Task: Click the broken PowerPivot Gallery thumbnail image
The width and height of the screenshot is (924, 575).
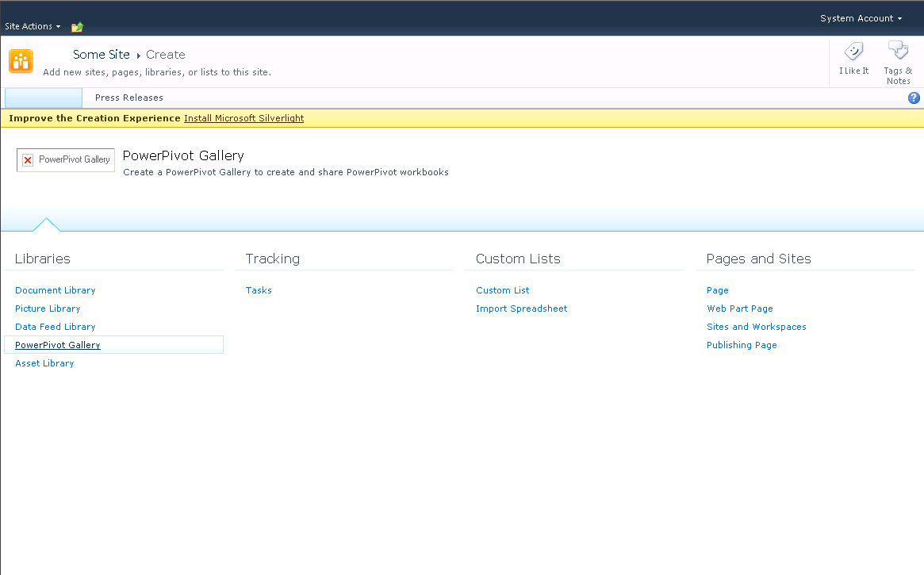Action: [66, 159]
